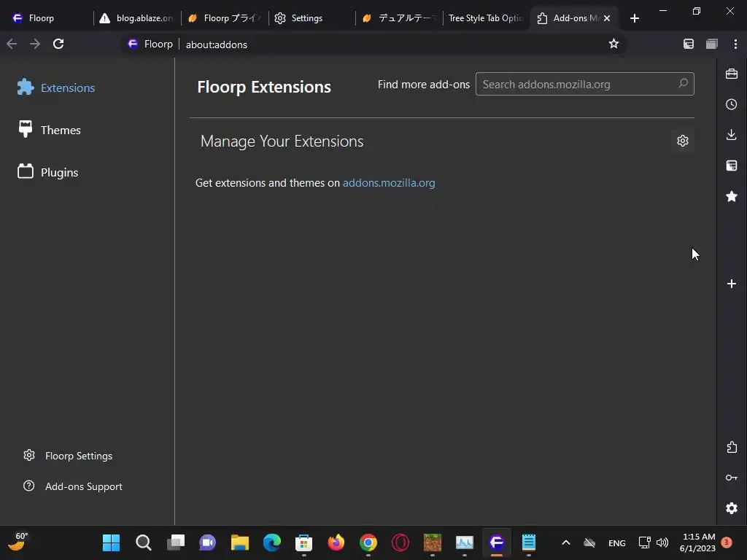Open the Plugins category

pyautogui.click(x=48, y=172)
